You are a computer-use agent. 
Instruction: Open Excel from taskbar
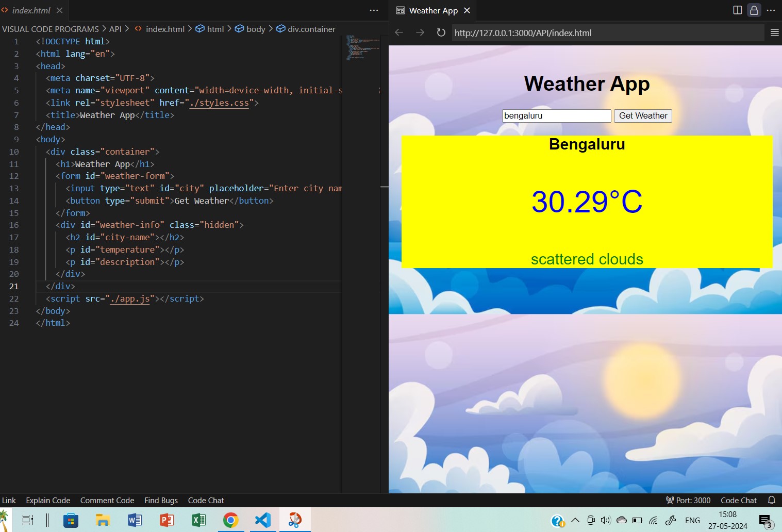click(198, 520)
